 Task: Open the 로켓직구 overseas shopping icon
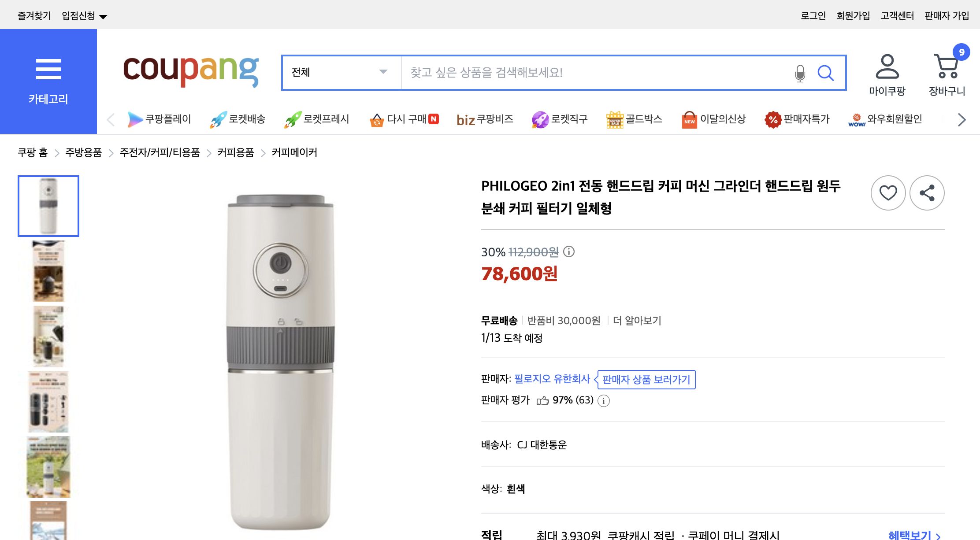pyautogui.click(x=560, y=118)
